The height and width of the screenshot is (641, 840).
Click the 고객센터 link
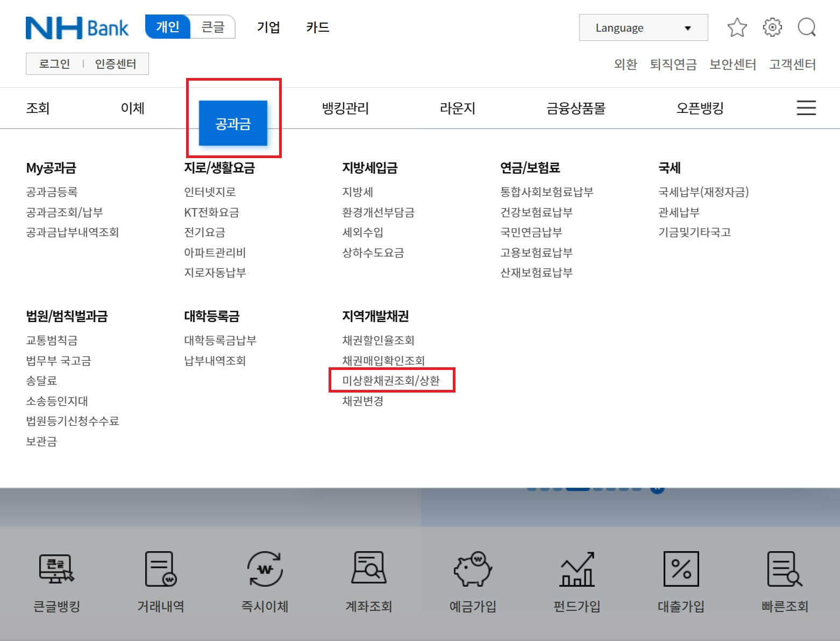(x=793, y=64)
